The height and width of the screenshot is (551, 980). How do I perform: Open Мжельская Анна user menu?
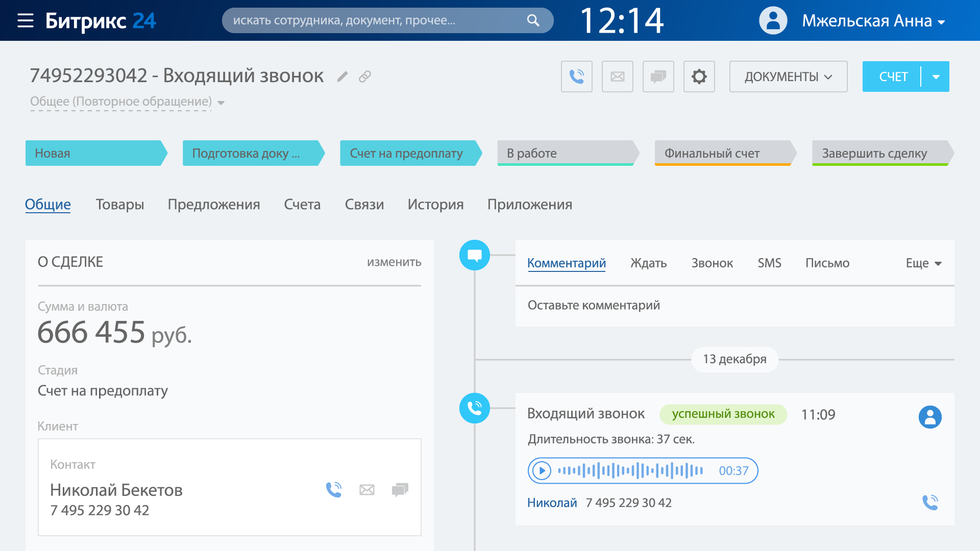click(x=873, y=20)
